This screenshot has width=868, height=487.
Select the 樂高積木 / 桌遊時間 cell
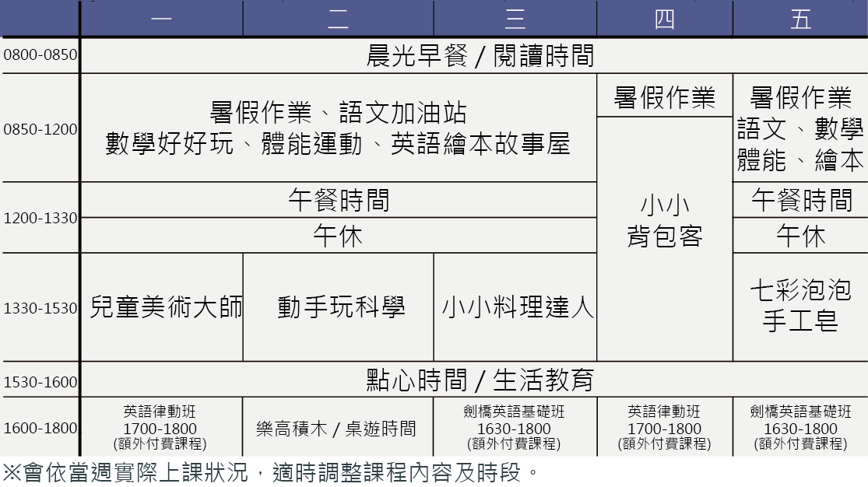[338, 428]
